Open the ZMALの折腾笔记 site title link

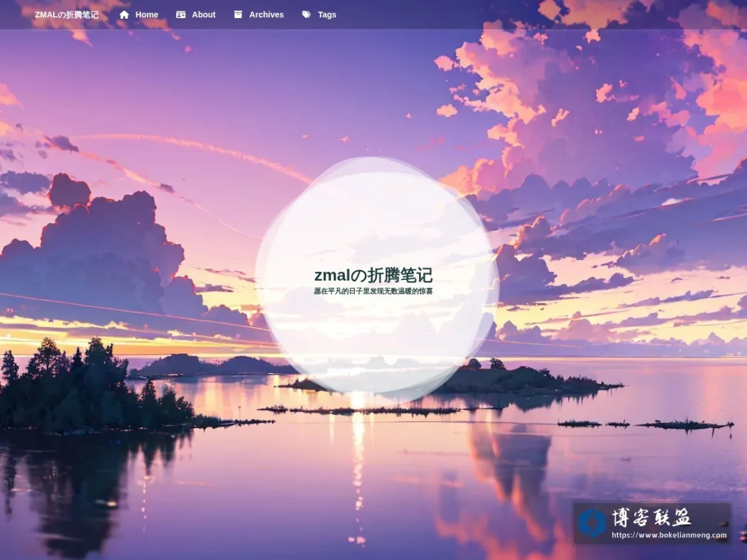[67, 14]
